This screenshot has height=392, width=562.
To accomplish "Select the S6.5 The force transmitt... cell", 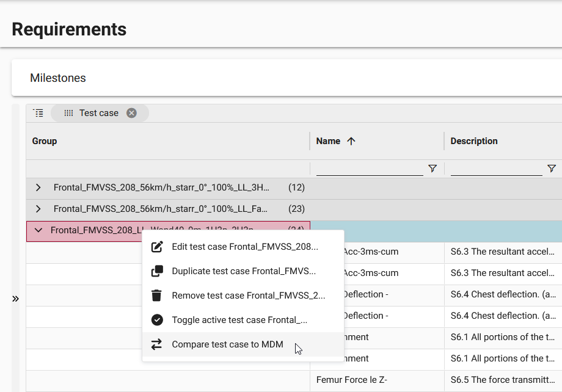I will pyautogui.click(x=503, y=380).
